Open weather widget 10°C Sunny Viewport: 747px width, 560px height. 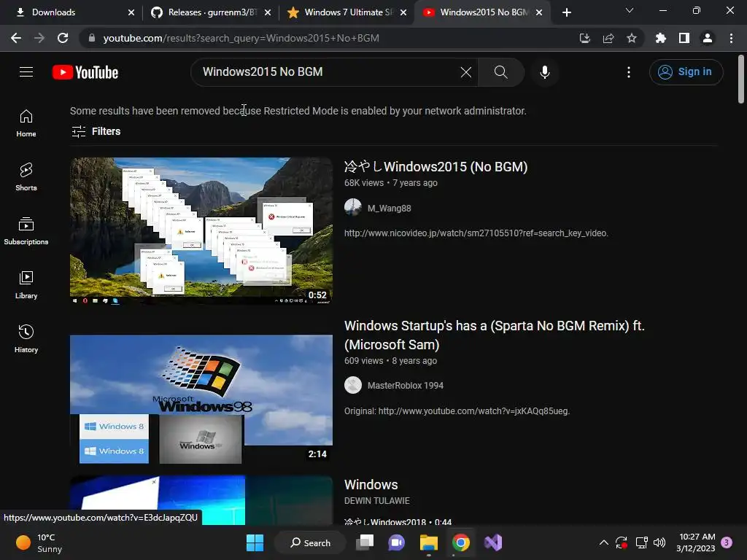click(39, 542)
